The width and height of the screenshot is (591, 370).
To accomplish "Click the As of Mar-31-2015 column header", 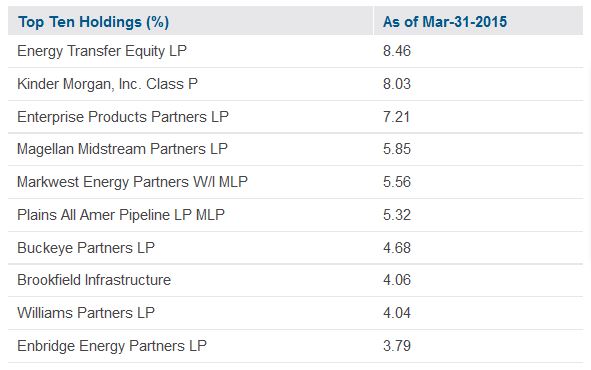I will (445, 22).
